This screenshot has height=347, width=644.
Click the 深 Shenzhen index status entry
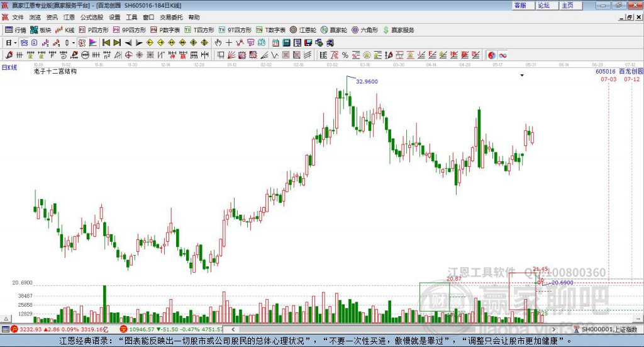pyautogui.click(x=171, y=329)
